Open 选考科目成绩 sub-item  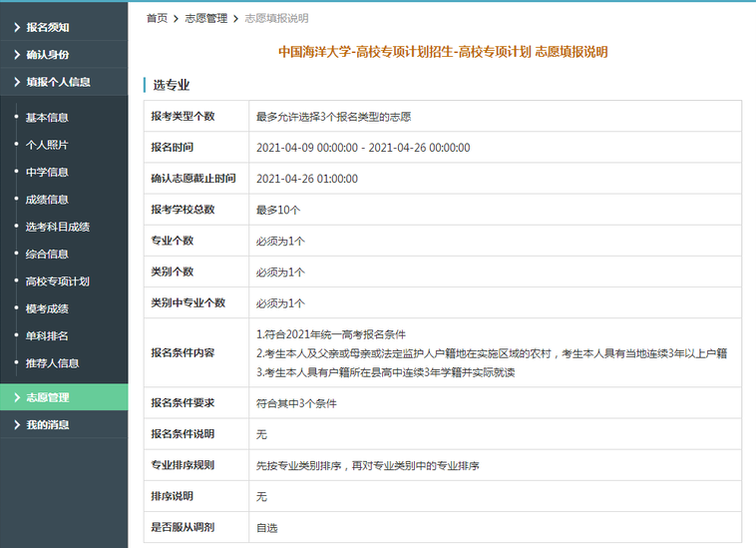[x=58, y=227]
